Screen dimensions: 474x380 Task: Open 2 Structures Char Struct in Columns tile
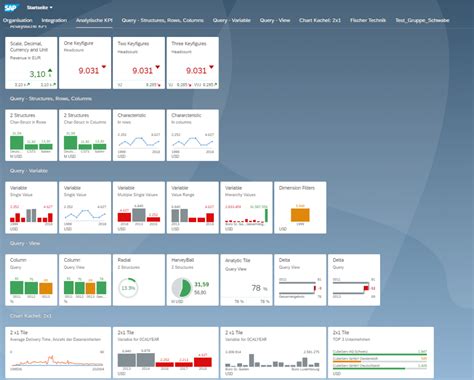click(x=85, y=135)
